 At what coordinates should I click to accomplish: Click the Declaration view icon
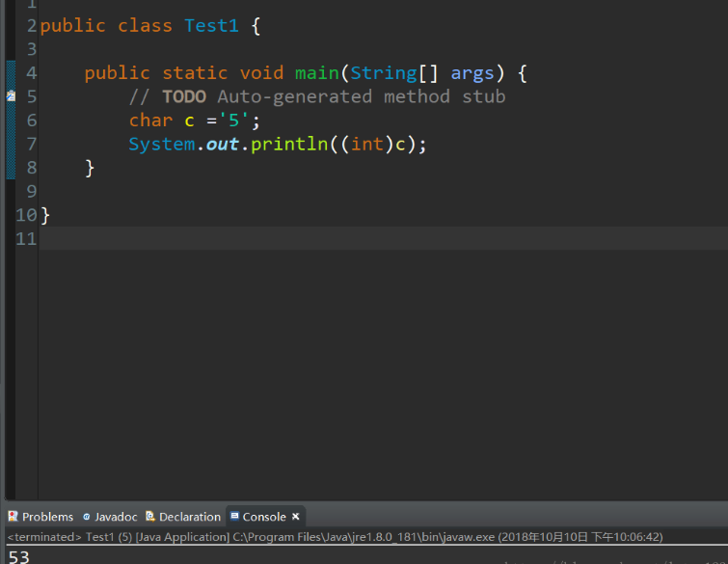click(150, 517)
